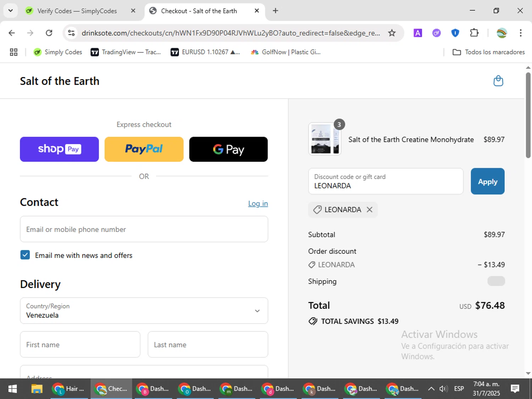
Task: Click the USD $76.48 total amount
Action: click(x=482, y=305)
